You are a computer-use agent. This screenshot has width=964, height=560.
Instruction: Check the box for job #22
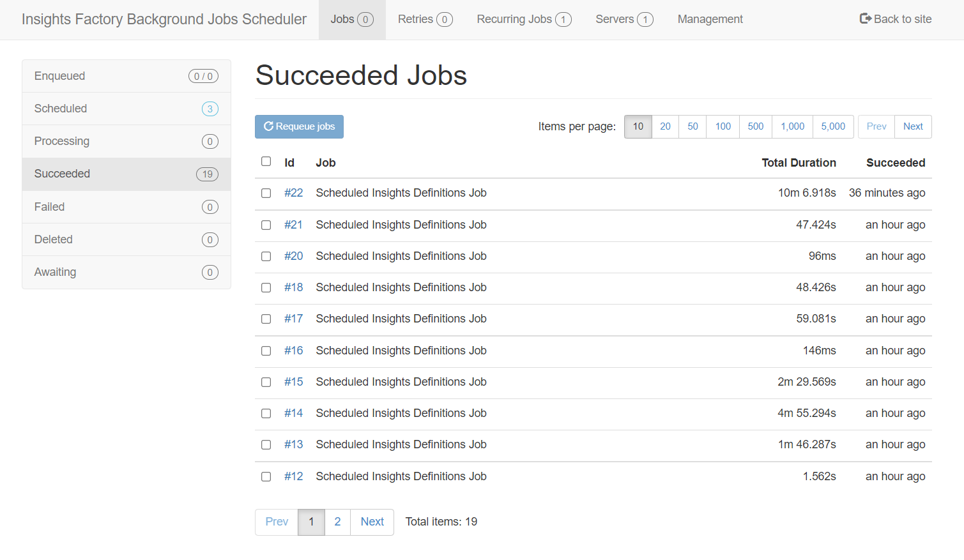(266, 193)
